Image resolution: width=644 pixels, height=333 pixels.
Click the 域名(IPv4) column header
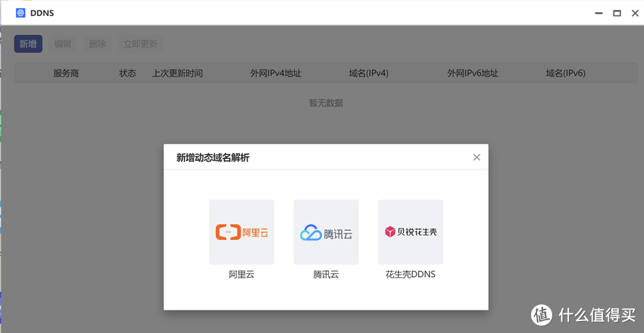click(369, 74)
